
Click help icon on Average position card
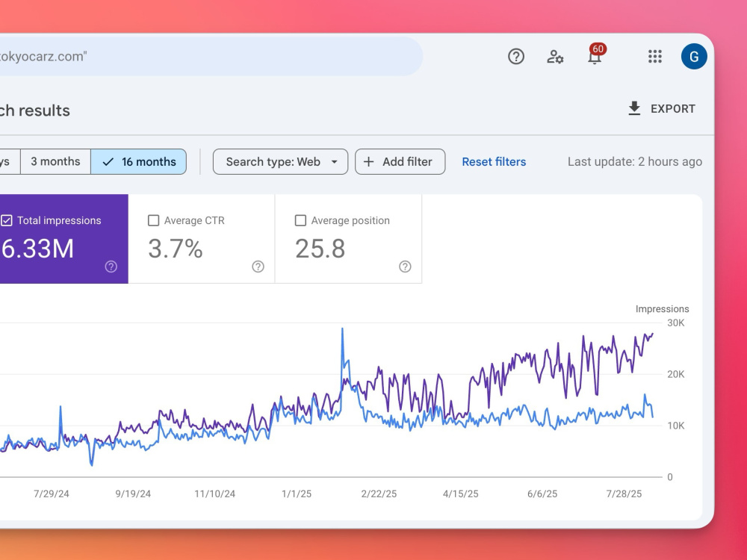tap(405, 267)
